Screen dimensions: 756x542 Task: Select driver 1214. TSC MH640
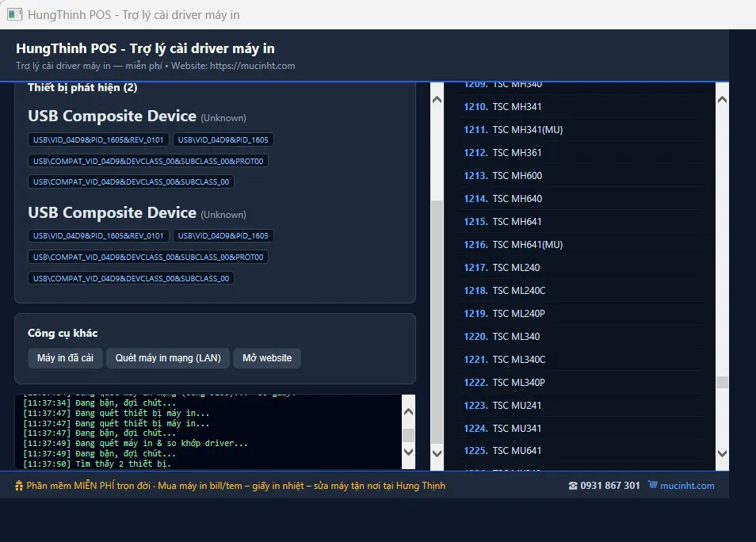coord(581,199)
